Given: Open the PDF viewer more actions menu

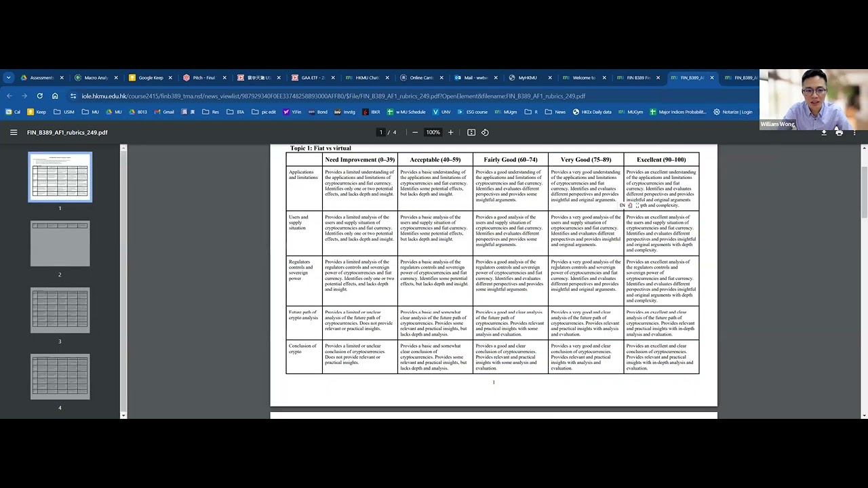Looking at the screenshot, I should coord(854,132).
